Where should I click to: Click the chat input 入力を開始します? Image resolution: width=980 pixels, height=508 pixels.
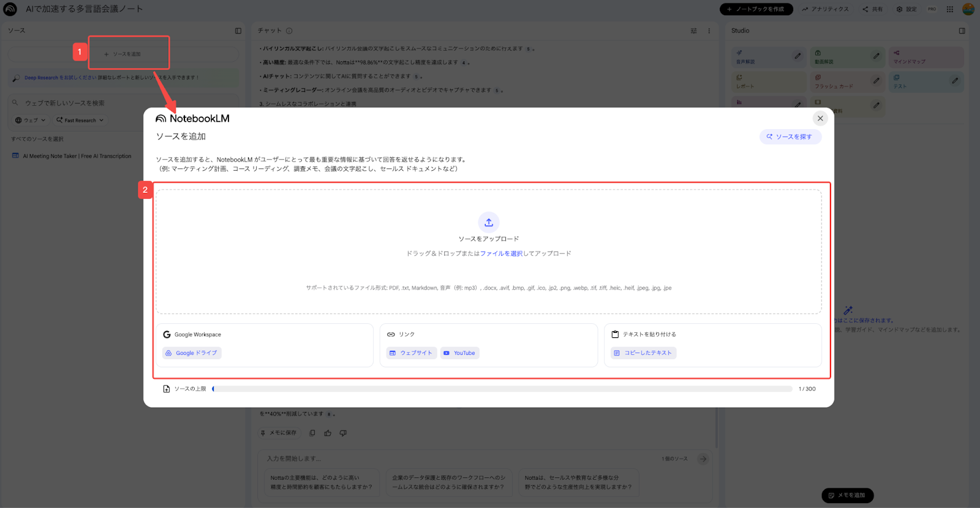click(459, 458)
